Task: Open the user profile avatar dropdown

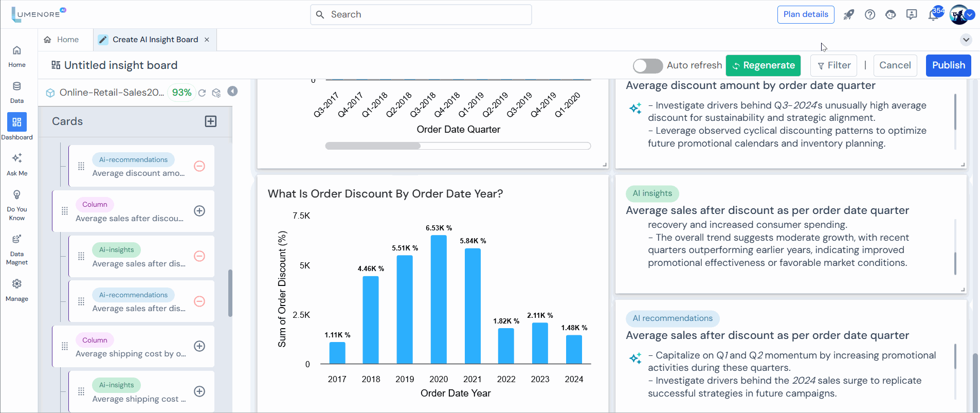Action: click(960, 15)
